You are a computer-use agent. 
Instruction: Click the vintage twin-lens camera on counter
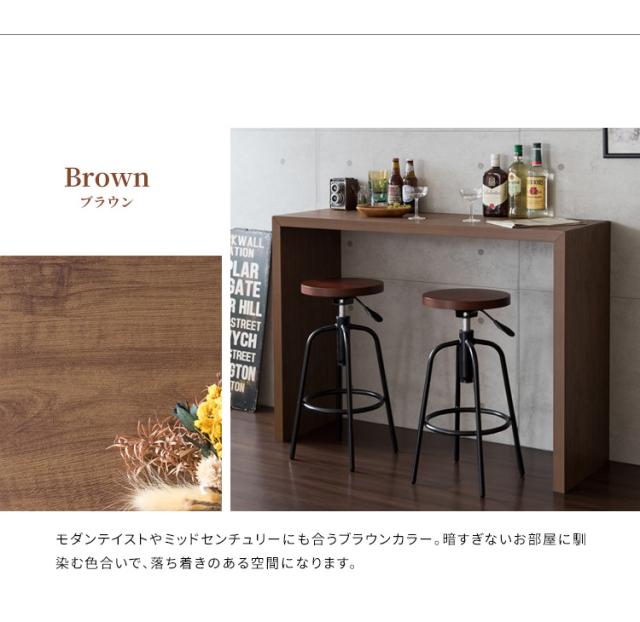[344, 193]
